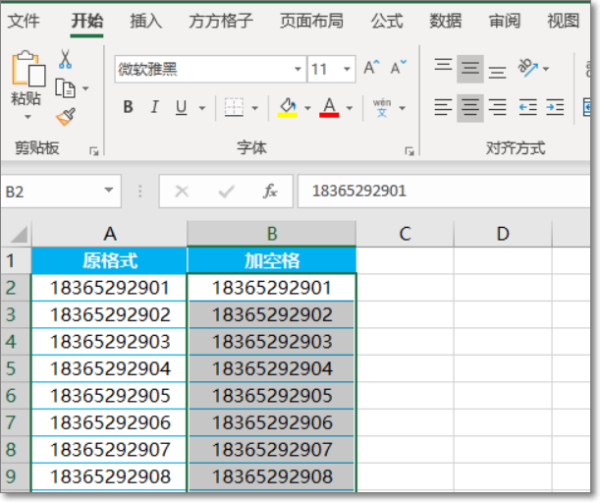Switch to the 页面布局 tab
The width and height of the screenshot is (600, 502).
tap(311, 21)
